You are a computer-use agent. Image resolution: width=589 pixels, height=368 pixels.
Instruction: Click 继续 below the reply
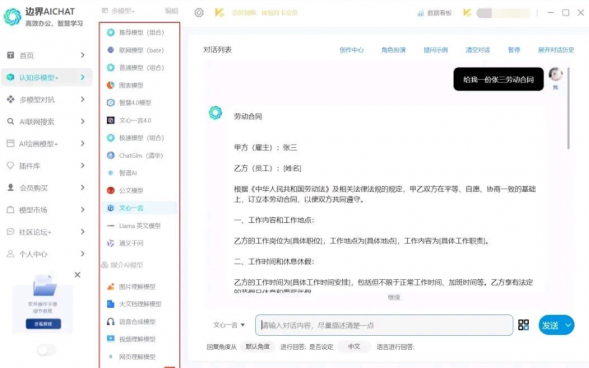pyautogui.click(x=394, y=297)
